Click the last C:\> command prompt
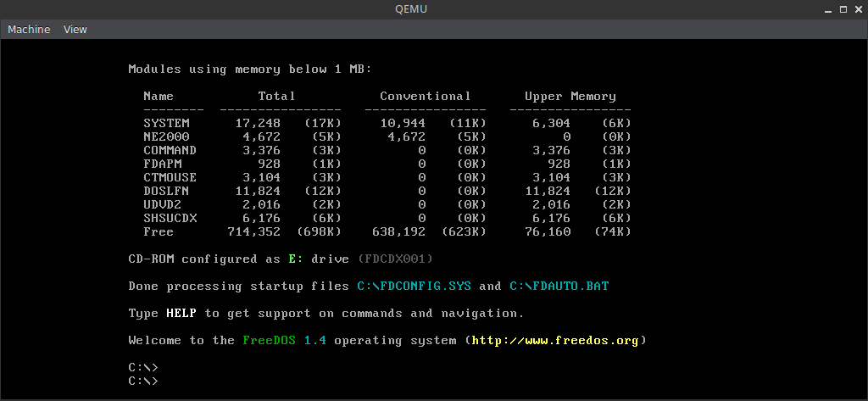 (143, 381)
